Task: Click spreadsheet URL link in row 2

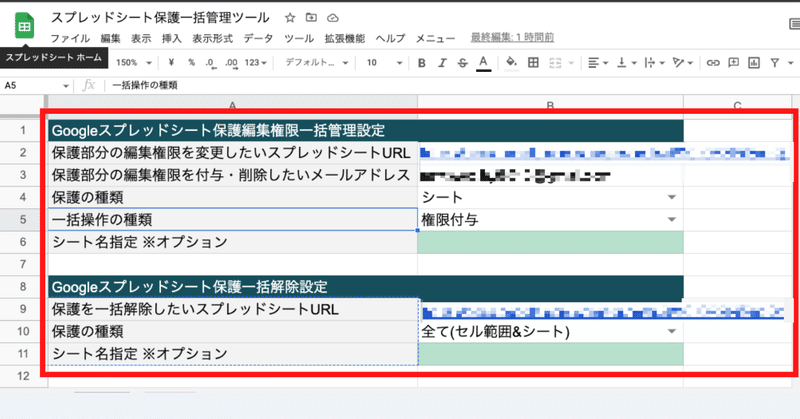Action: pyautogui.click(x=604, y=153)
